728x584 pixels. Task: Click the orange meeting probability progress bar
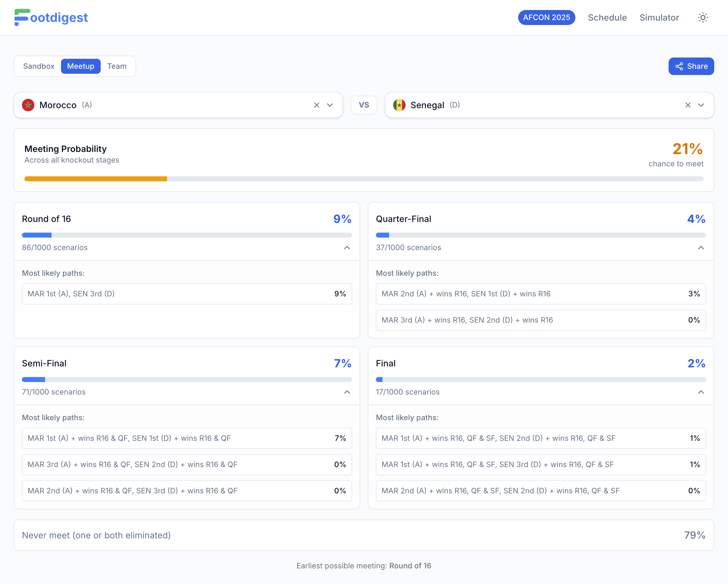pyautogui.click(x=96, y=179)
